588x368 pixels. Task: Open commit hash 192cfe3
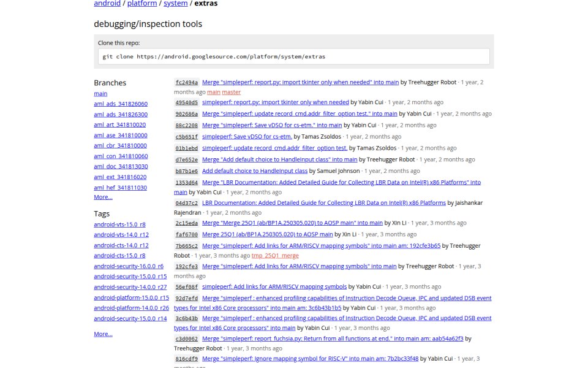(x=186, y=266)
